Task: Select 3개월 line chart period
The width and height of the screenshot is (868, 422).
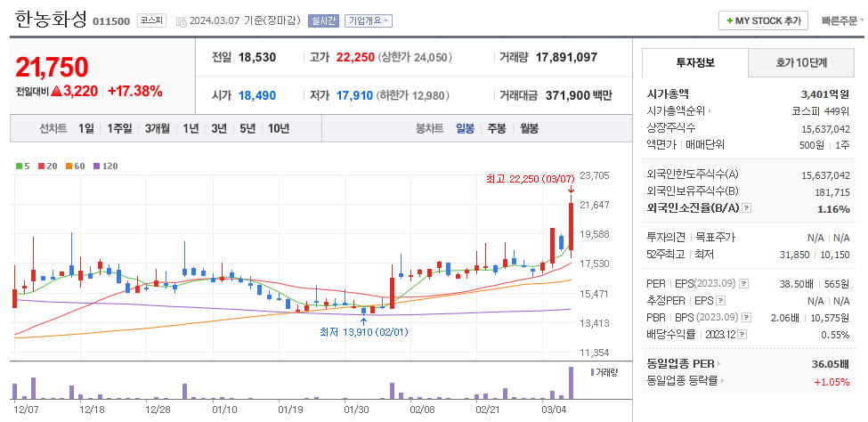Action: pos(158,128)
